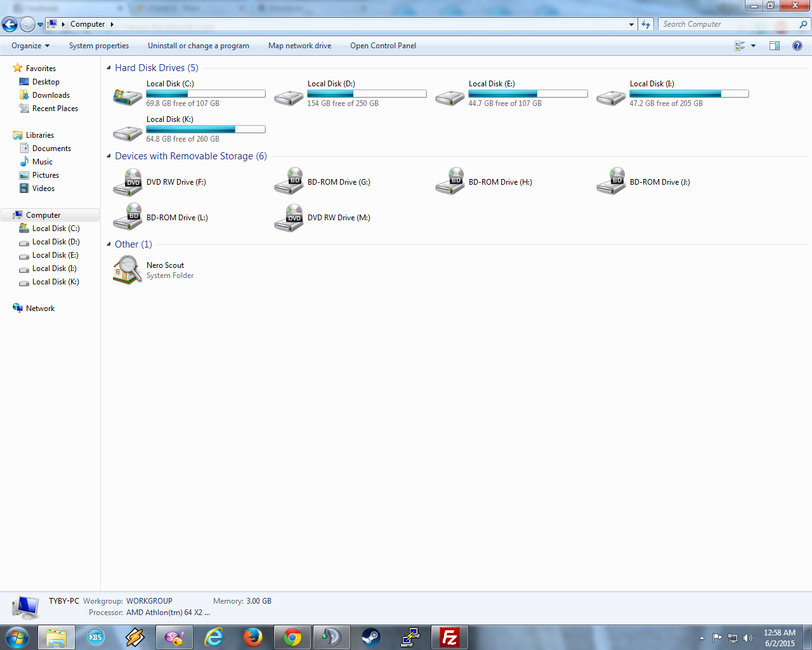Launch Firefox from the taskbar

point(253,637)
